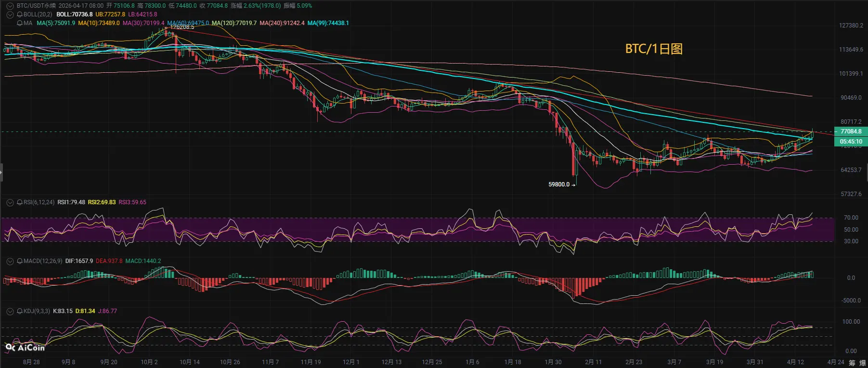Click the D:81.34 reading
The height and width of the screenshot is (368, 868).
tap(85, 311)
